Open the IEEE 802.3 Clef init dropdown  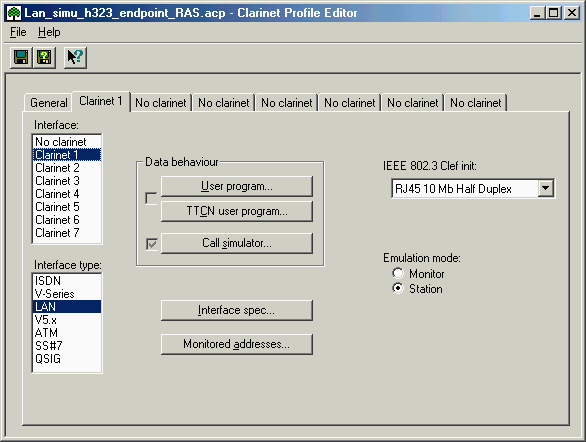546,188
